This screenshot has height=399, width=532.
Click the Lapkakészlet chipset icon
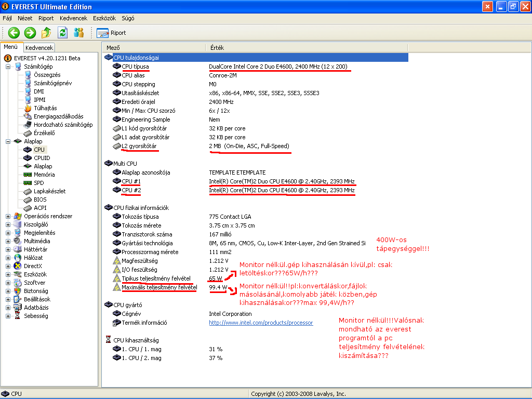tap(28, 191)
